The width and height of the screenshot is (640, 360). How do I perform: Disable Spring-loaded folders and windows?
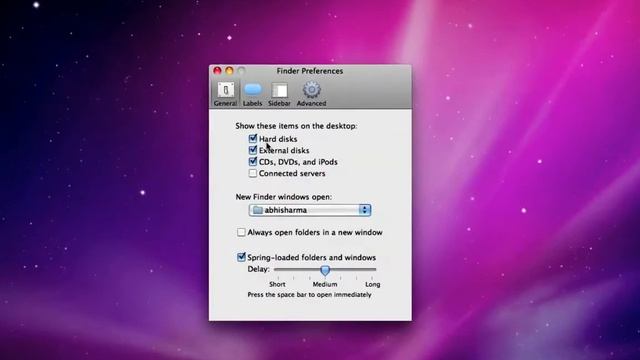click(x=241, y=257)
